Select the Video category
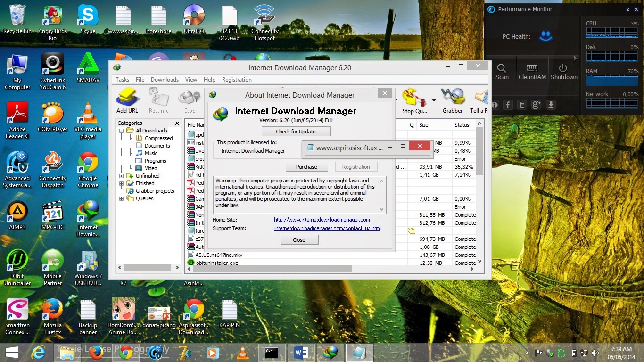Screen dimensions: 644x362 [x=151, y=168]
